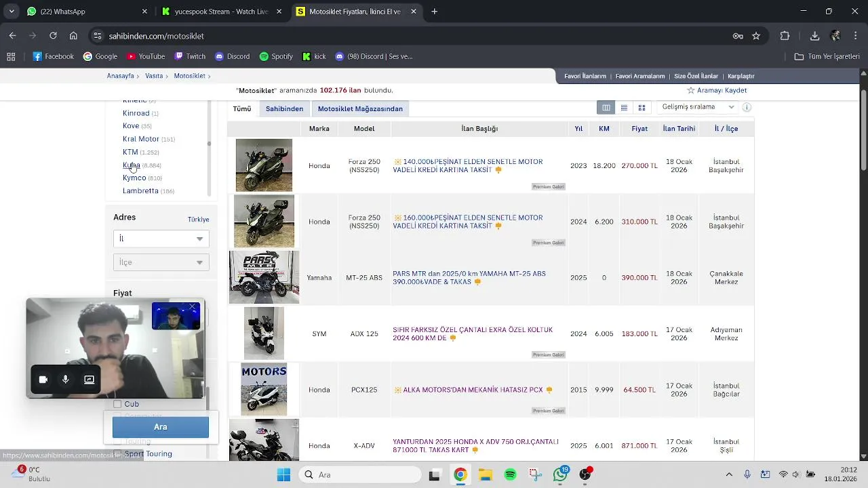Screen dimensions: 868x488
Task: Show hidden system tray icons
Action: [729, 474]
